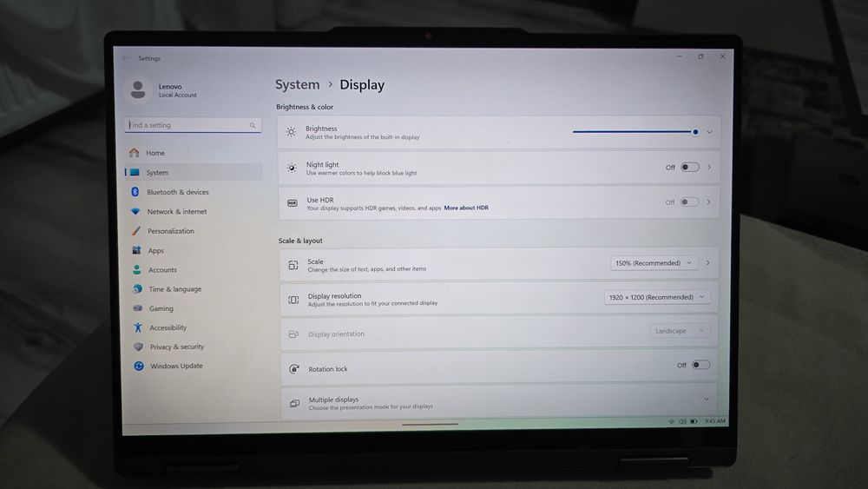Screen dimensions: 868x489
Task: Click the HDR badge icon
Action: click(293, 203)
